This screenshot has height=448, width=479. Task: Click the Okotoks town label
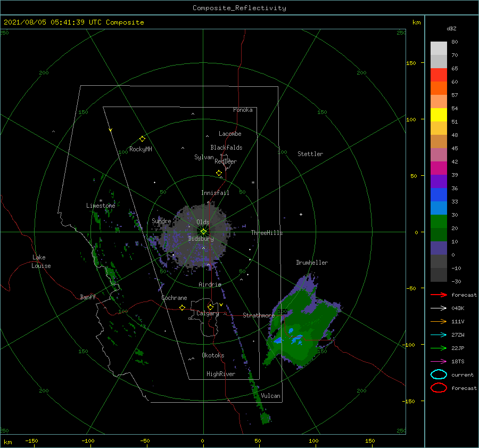pos(213,355)
